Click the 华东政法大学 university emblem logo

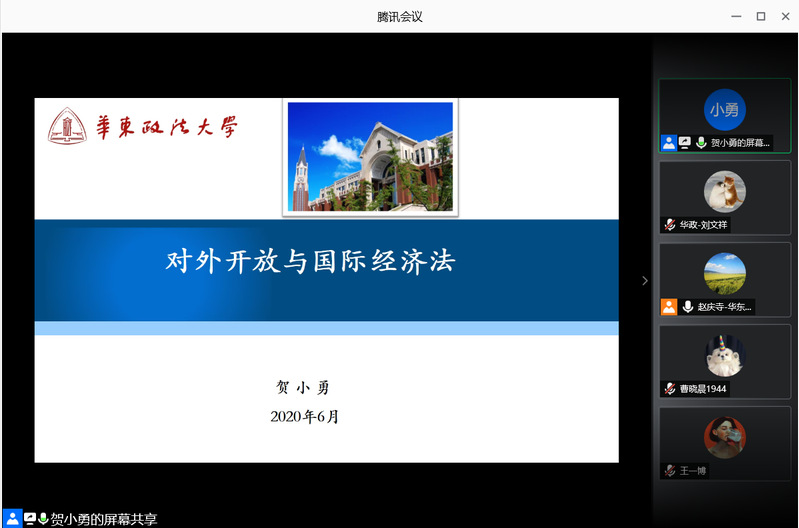67,126
